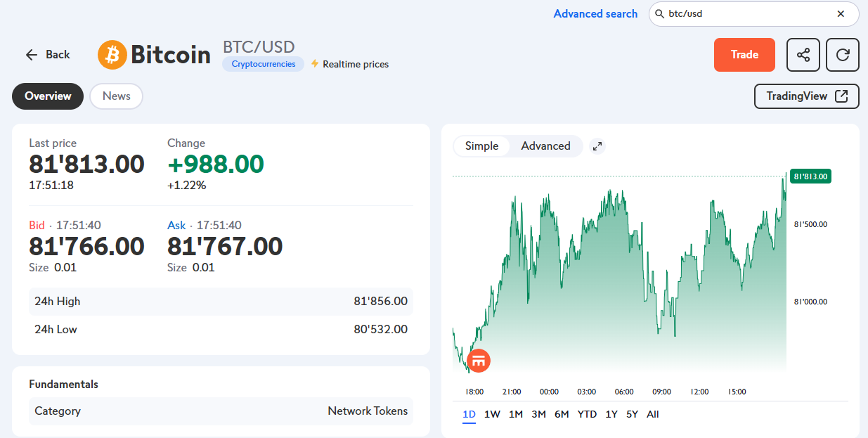Click the 09:00 time axis label
Viewport: 868px width, 438px height.
pos(661,392)
